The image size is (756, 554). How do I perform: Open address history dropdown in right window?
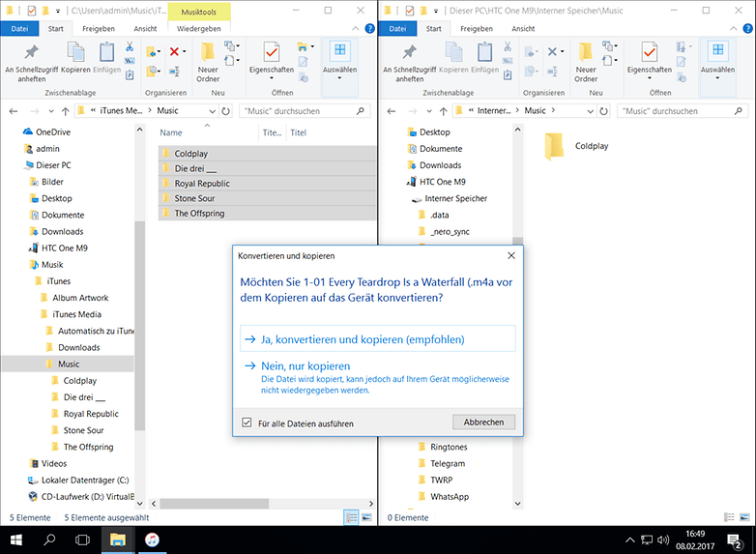(x=590, y=111)
